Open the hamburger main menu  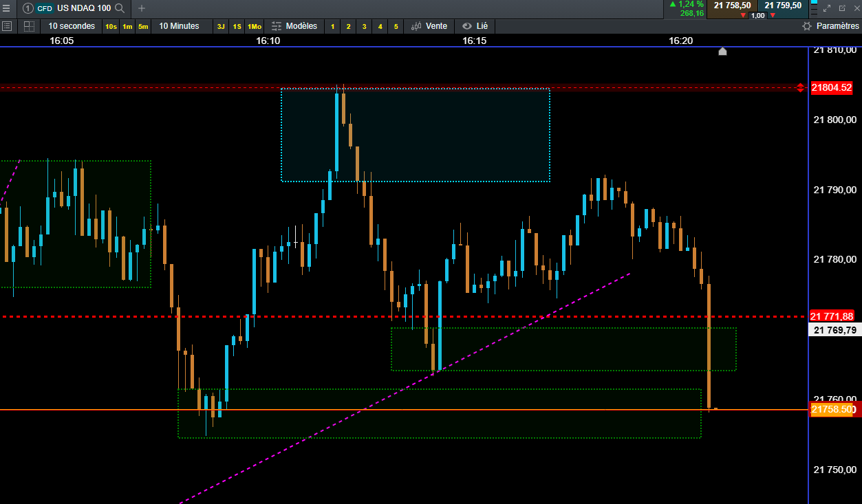click(x=6, y=8)
